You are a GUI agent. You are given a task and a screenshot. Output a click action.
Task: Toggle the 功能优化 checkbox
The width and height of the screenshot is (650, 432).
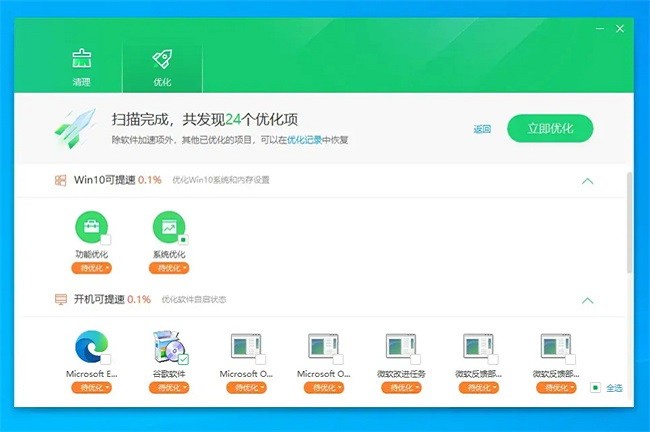(x=106, y=240)
